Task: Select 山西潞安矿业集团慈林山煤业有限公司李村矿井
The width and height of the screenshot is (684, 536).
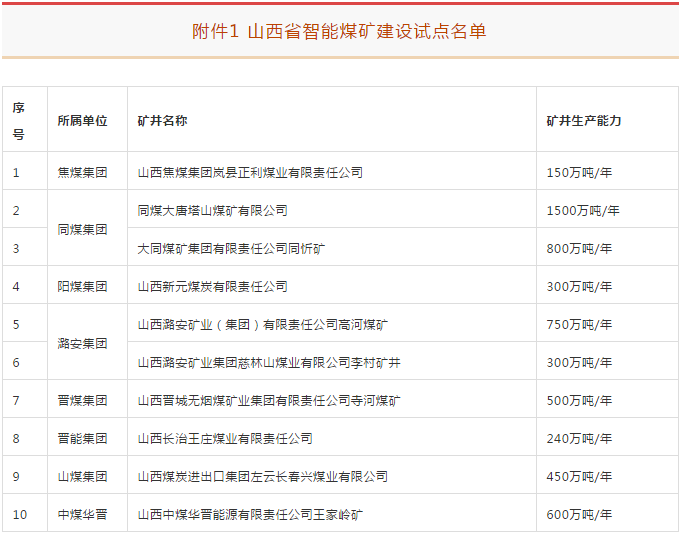Action: 269,362
